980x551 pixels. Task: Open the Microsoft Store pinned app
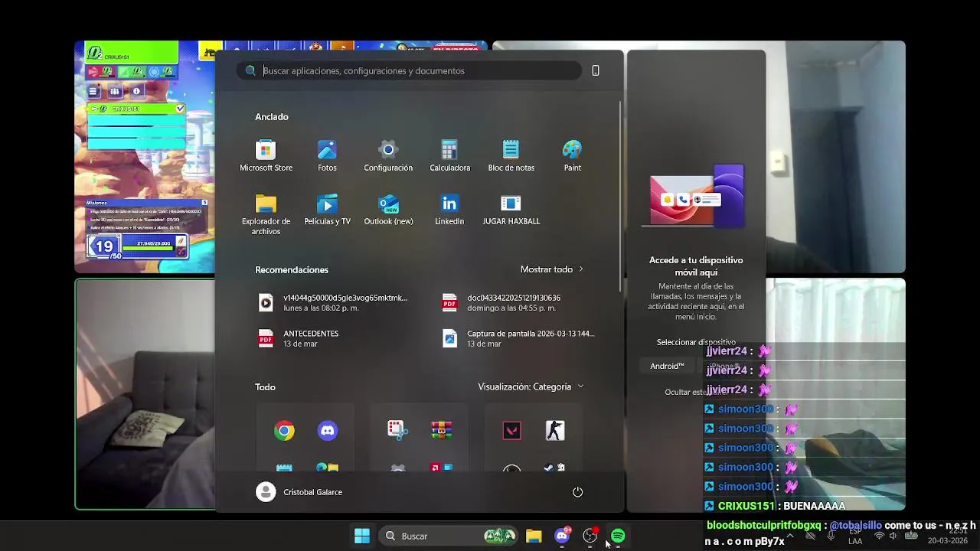(266, 156)
